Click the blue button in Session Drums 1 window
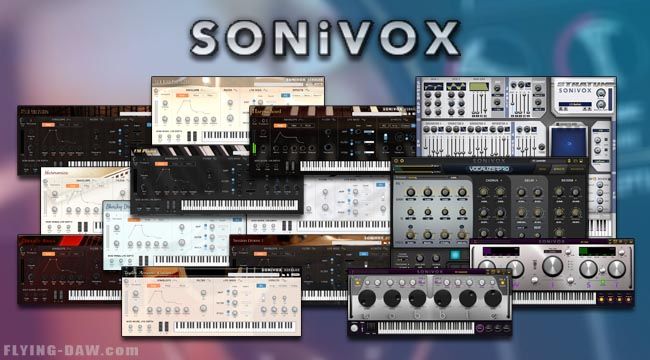The width and height of the screenshot is (650, 360). (x=363, y=254)
